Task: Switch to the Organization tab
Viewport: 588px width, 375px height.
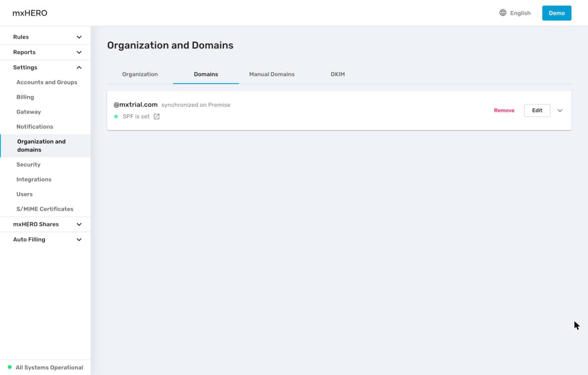Action: click(x=140, y=74)
